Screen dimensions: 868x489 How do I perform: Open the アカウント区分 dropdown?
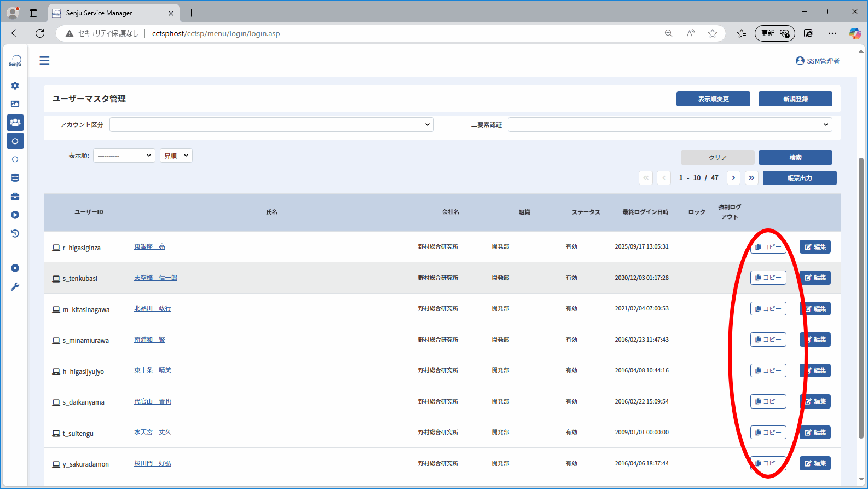pos(271,125)
